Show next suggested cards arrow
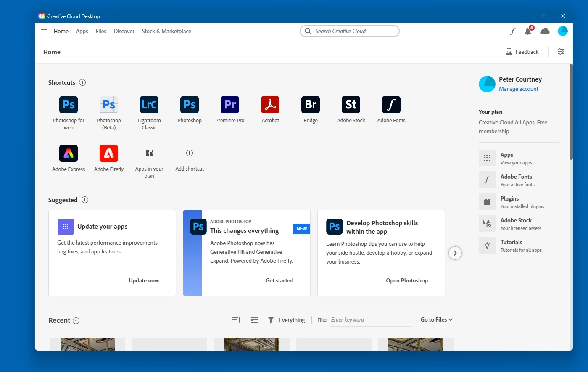This screenshot has width=588, height=372. 455,253
